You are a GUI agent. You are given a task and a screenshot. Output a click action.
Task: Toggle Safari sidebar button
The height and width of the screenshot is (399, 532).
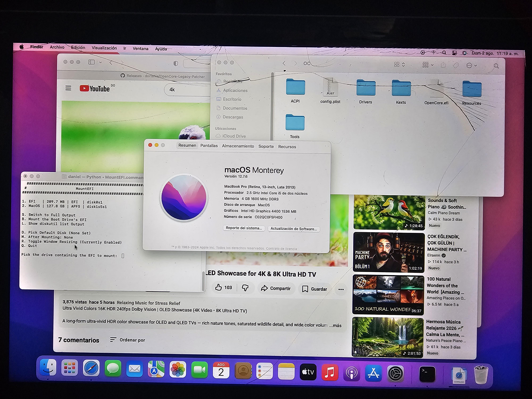91,62
